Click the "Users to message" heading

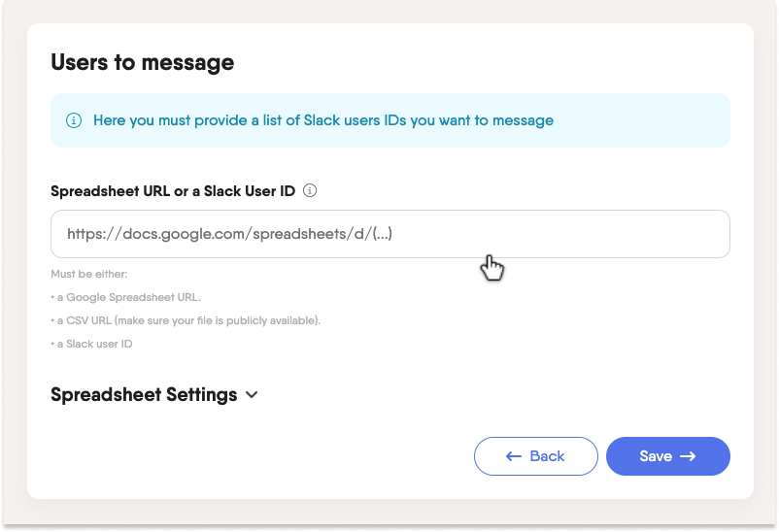(142, 63)
